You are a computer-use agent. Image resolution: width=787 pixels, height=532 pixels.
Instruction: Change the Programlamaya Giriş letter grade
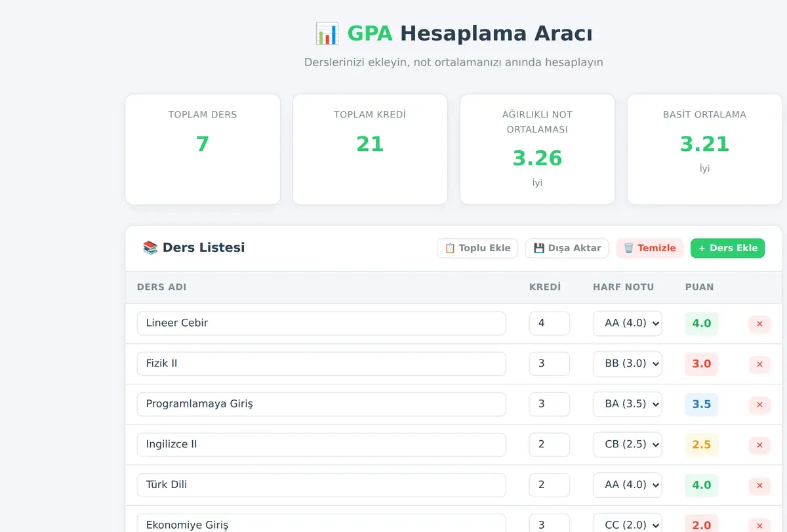[627, 404]
